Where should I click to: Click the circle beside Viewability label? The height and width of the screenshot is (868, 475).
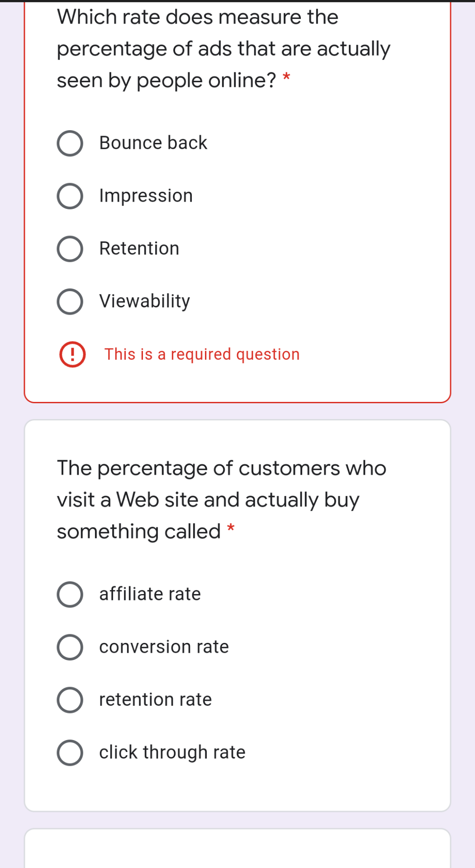70,301
